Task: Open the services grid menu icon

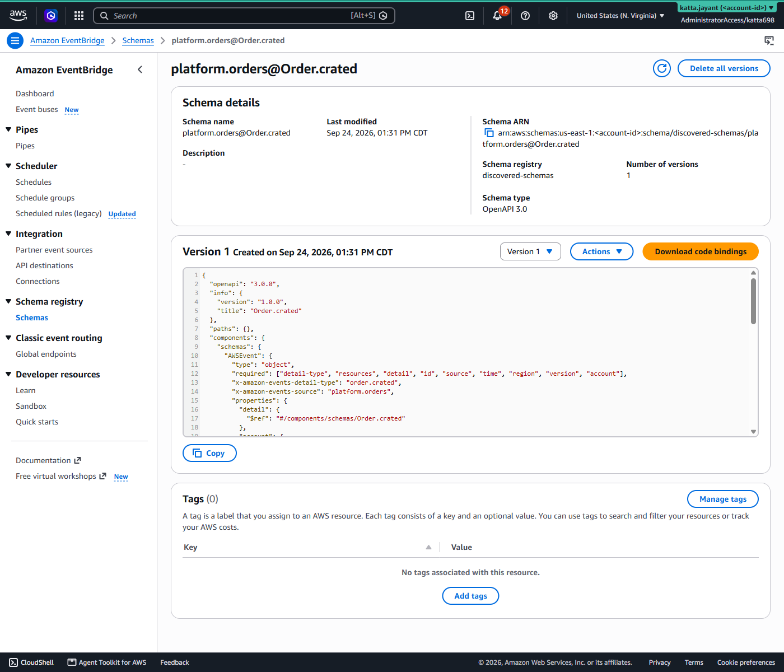Action: point(79,16)
